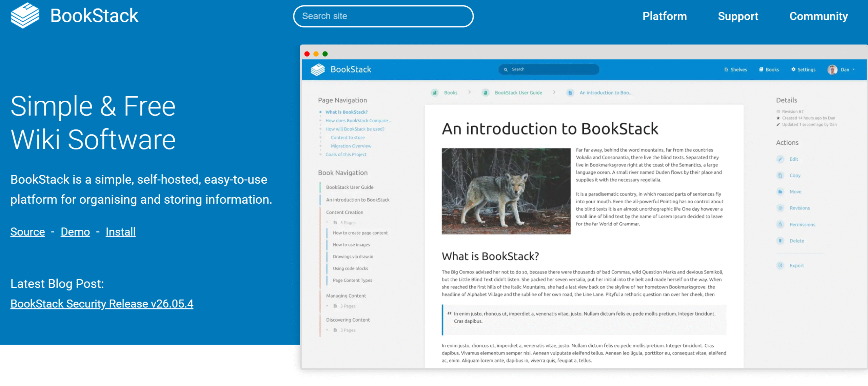Click Dan's avatar picture

click(x=832, y=69)
